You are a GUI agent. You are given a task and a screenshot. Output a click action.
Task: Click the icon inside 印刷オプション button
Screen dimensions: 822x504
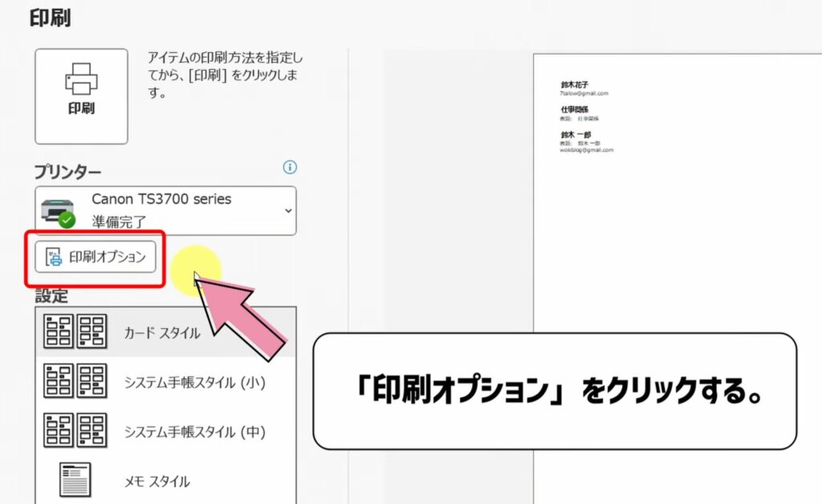[54, 257]
